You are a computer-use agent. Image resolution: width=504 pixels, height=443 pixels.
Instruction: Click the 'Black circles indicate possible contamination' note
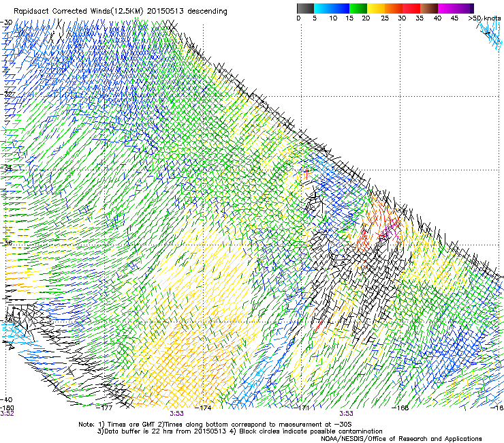[x=306, y=431]
